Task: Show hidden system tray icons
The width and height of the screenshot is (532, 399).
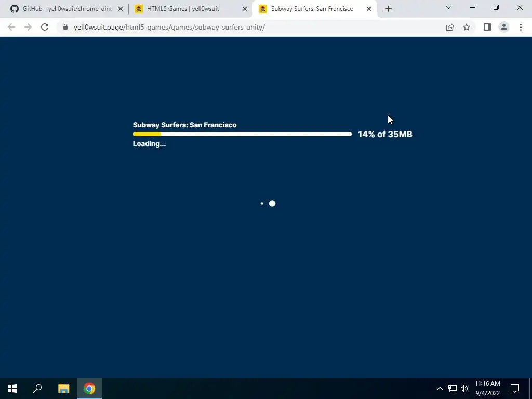Action: coord(440,389)
